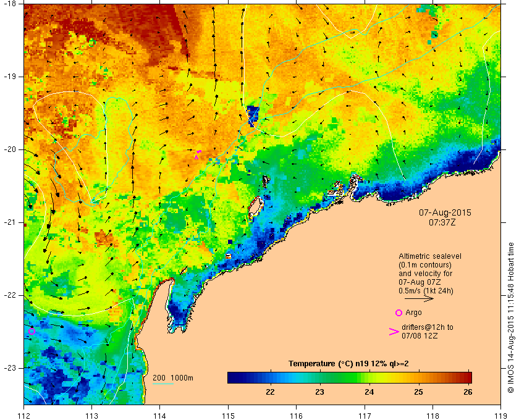519x420 pixels.
Task: Click the 26 value on the color bar
Action: coord(468,392)
